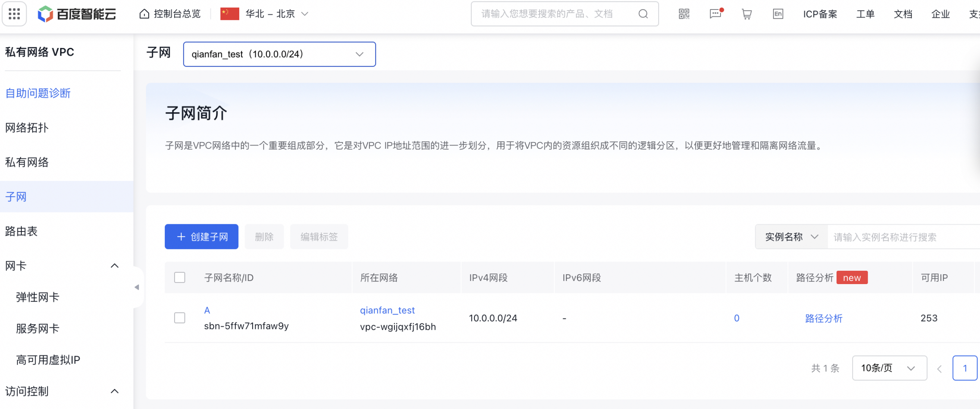Image resolution: width=980 pixels, height=409 pixels.
Task: Select 路由表 in the sidebar
Action: point(21,231)
